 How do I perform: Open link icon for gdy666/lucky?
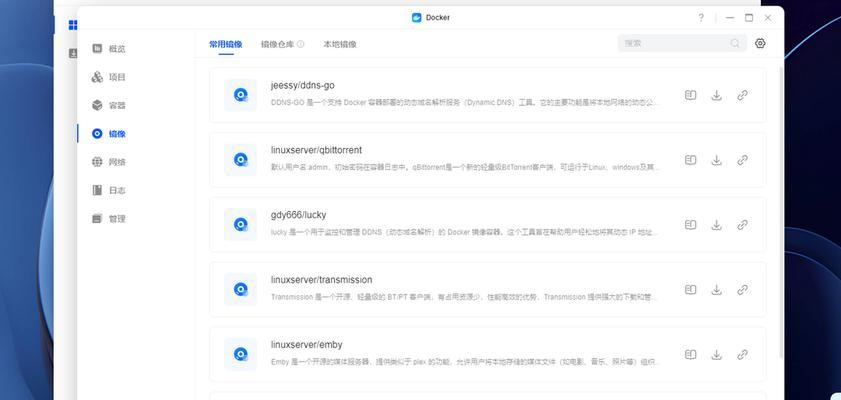tap(742, 225)
